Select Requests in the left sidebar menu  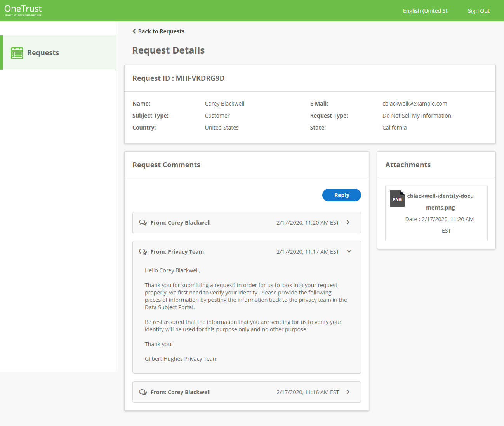click(x=43, y=52)
